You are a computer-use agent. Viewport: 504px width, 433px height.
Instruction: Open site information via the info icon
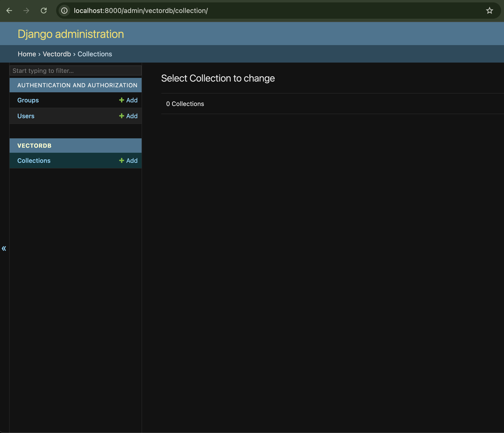tap(64, 11)
